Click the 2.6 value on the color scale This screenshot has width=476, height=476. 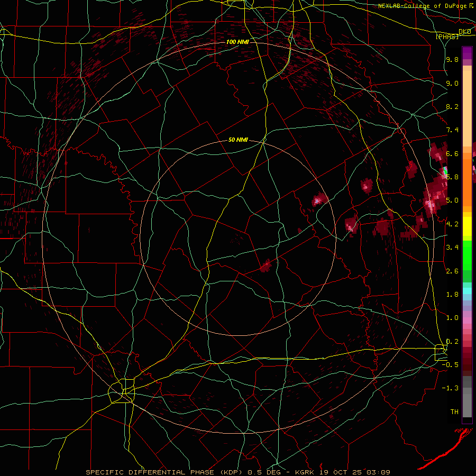point(452,271)
